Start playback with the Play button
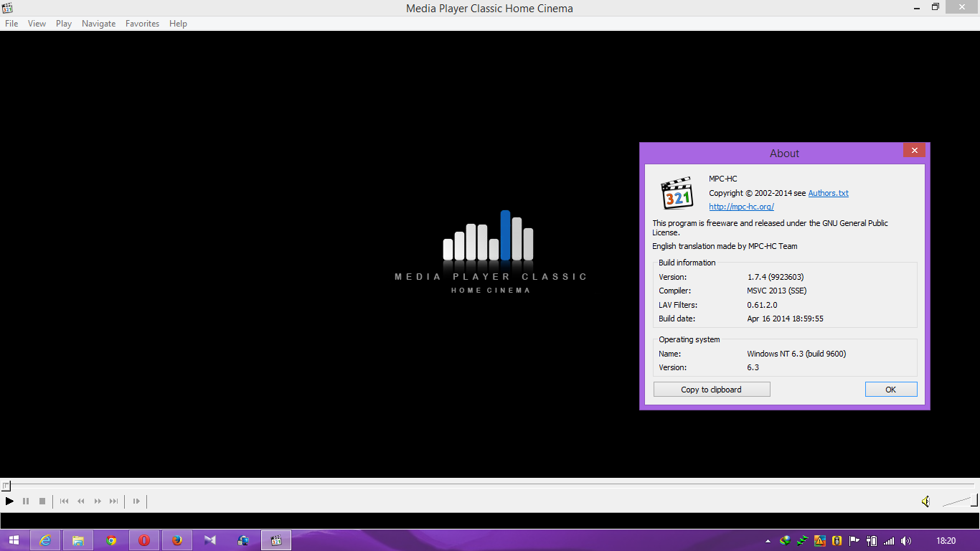980x551 pixels. pyautogui.click(x=9, y=501)
